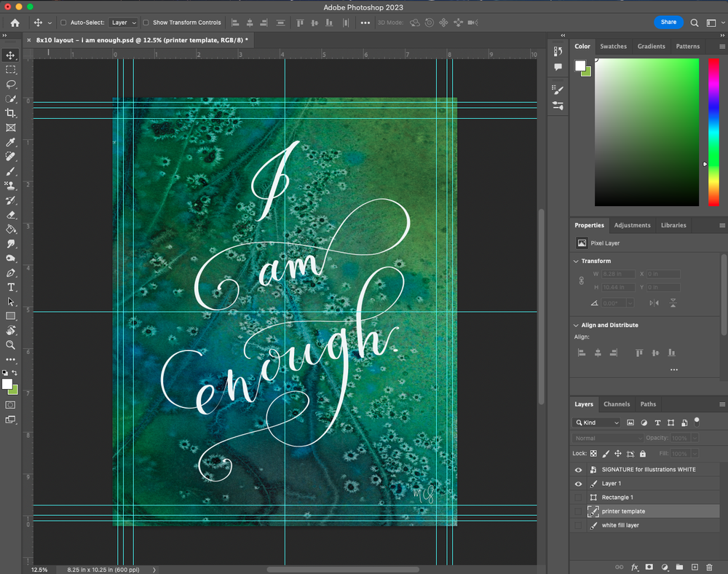Click the Share button
Viewport: 728px width, 574px height.
pos(668,23)
